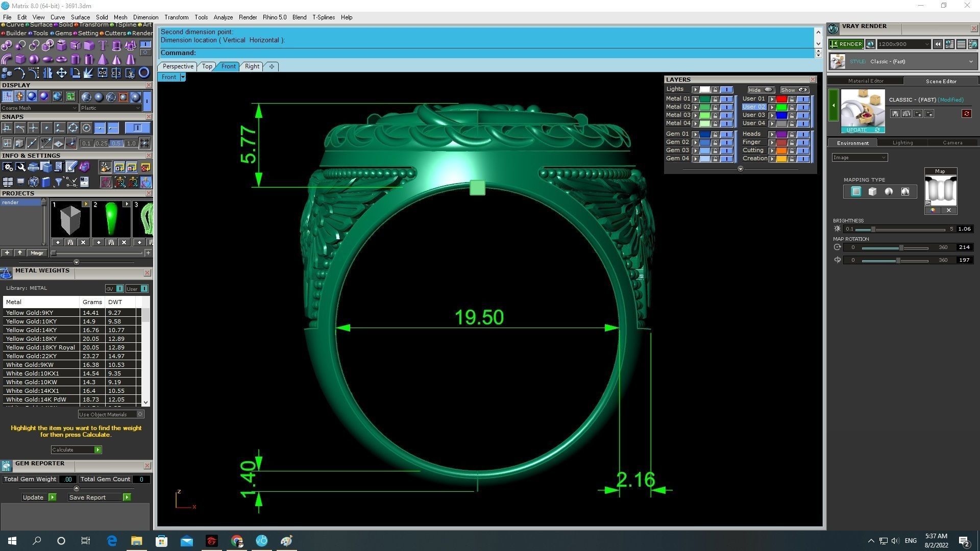Click the Move gumball arrows tool
The height and width of the screenshot is (551, 980).
click(61, 73)
